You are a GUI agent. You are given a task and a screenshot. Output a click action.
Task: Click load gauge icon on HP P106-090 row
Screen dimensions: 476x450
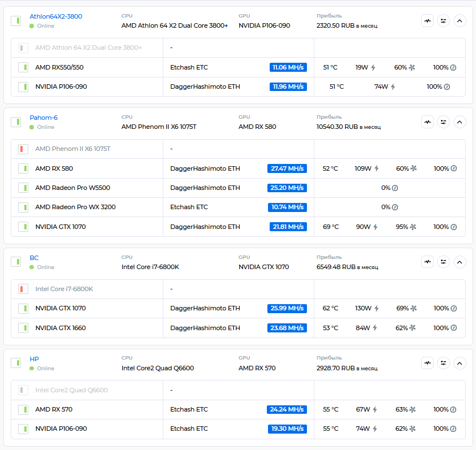pyautogui.click(x=453, y=429)
